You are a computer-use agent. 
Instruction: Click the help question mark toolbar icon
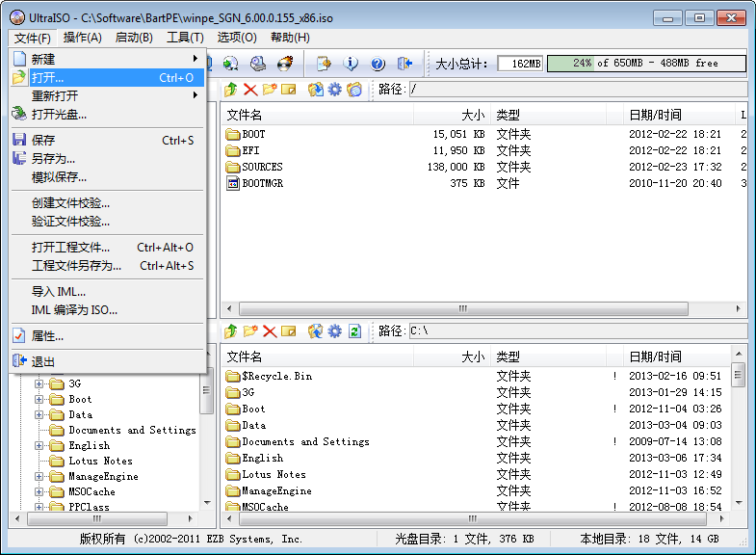click(378, 64)
